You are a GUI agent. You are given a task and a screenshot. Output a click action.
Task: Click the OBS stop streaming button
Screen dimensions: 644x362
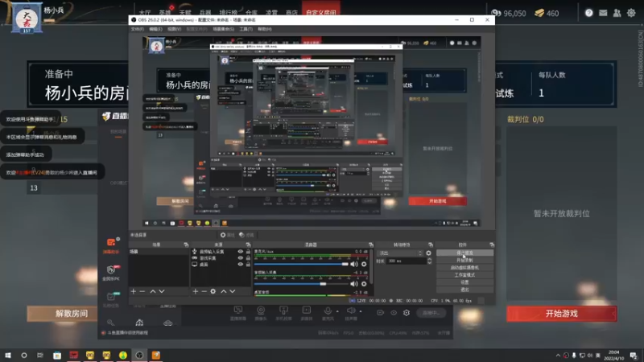(465, 253)
